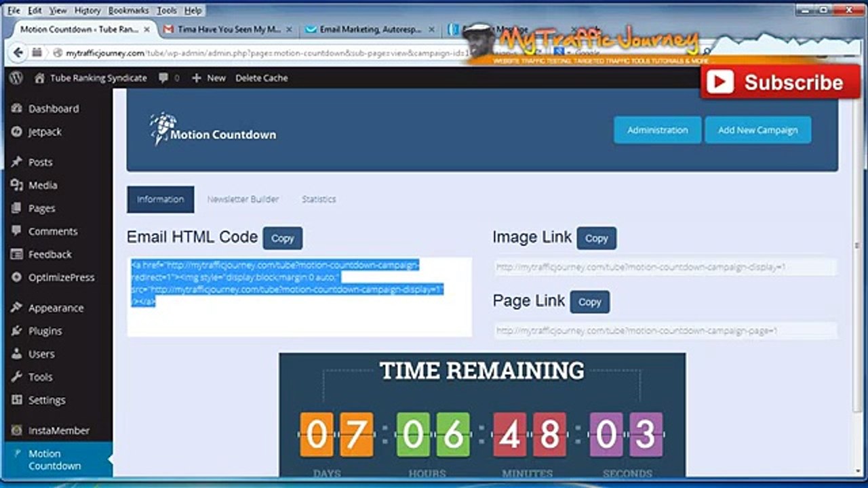Click the Subscribe button
The image size is (868, 488).
click(780, 82)
